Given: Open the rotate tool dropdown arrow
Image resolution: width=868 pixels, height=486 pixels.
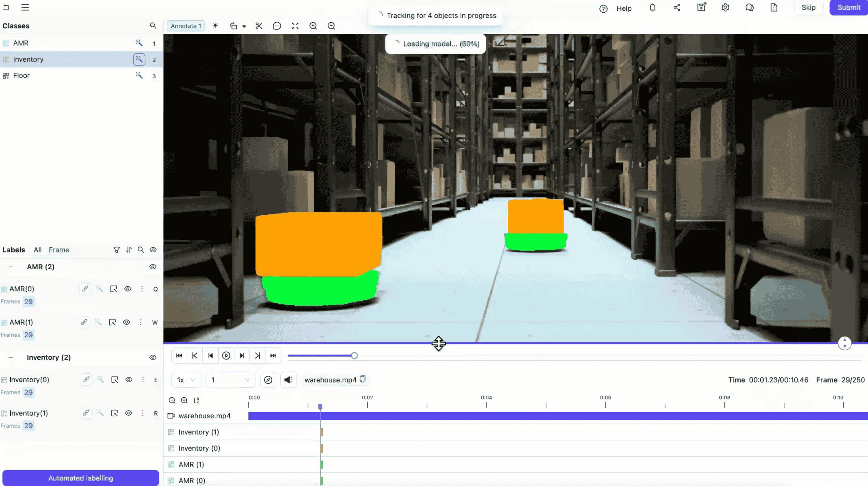Looking at the screenshot, I should [243, 25].
